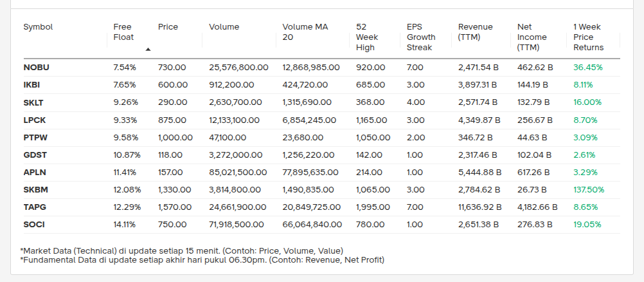
Task: Click the Revenue (TTM) column header
Action: click(x=475, y=32)
